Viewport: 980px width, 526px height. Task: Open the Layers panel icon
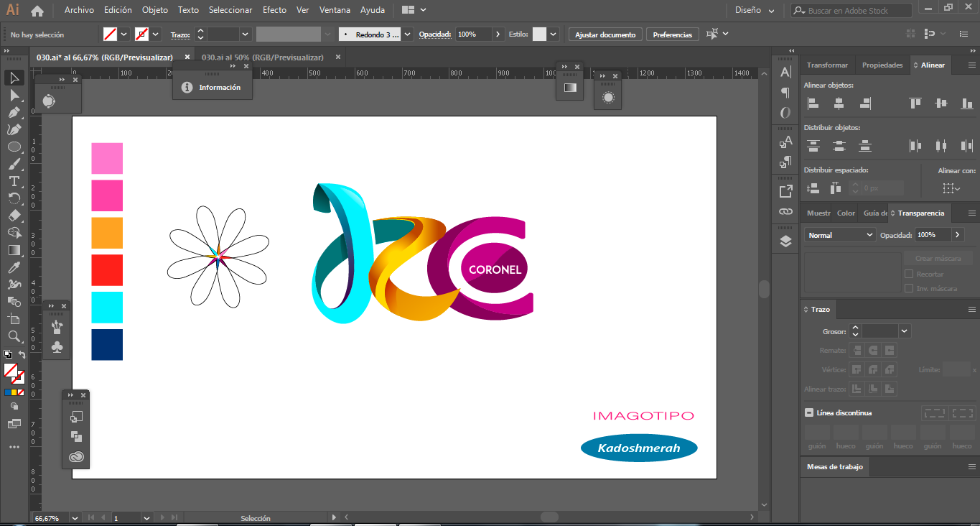click(x=785, y=241)
